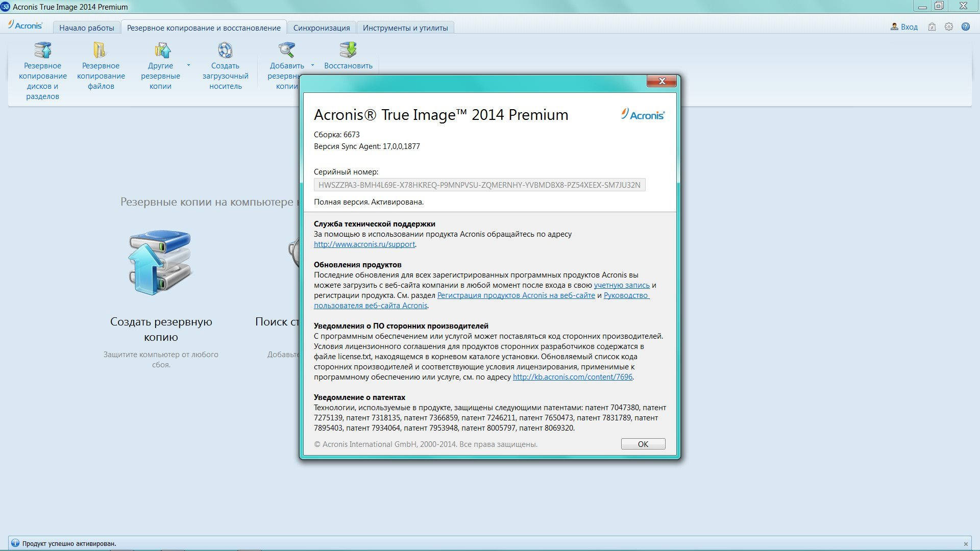Image resolution: width=980 pixels, height=551 pixels.
Task: Open Регистрация продуктов Acronis на веб-сайте link
Action: (516, 295)
